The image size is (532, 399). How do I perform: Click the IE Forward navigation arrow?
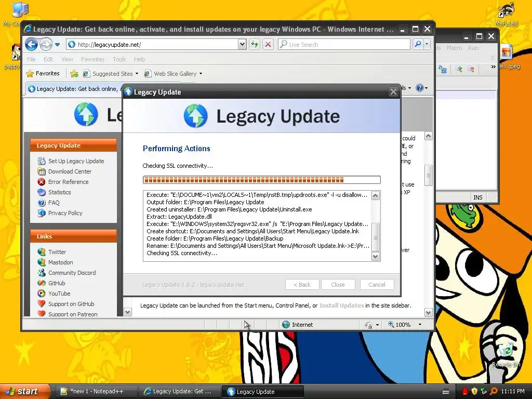point(46,45)
